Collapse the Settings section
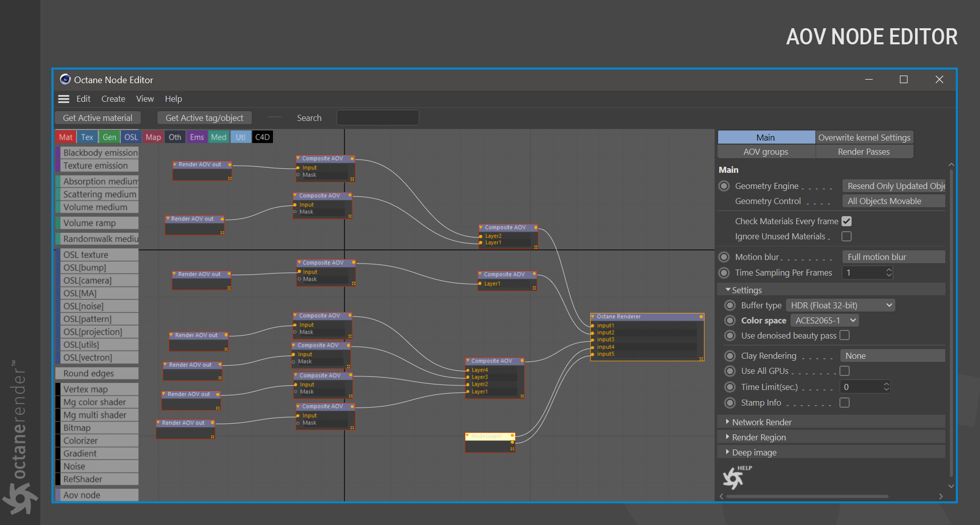 728,290
